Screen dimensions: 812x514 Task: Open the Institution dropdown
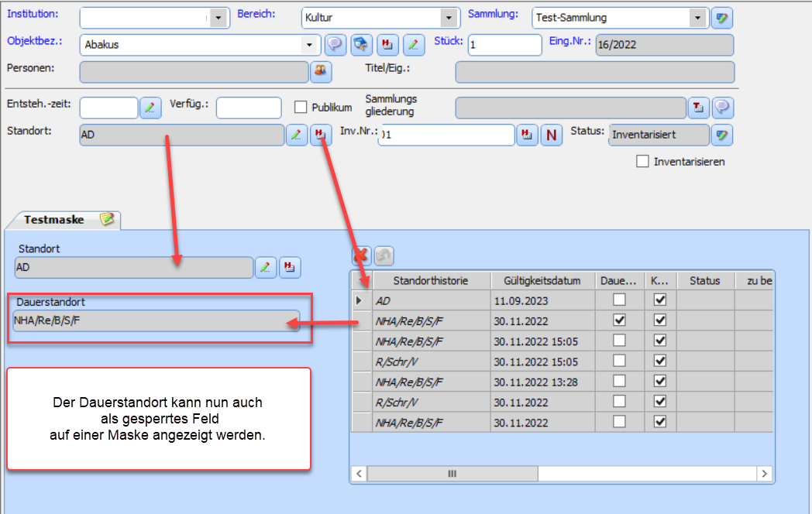point(218,18)
